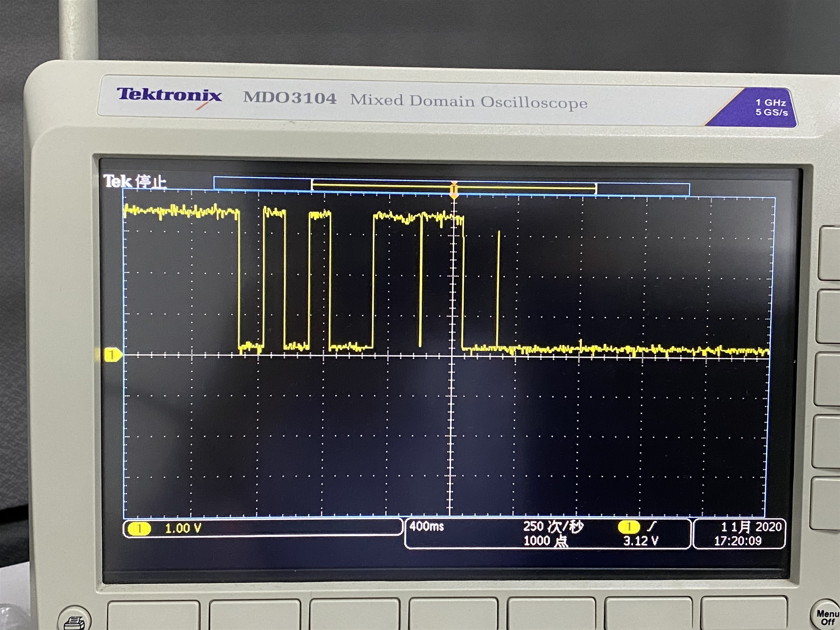Click the 1 GHz 5 GS/s purple label
Viewport: 840px width, 630px height.
click(x=771, y=108)
